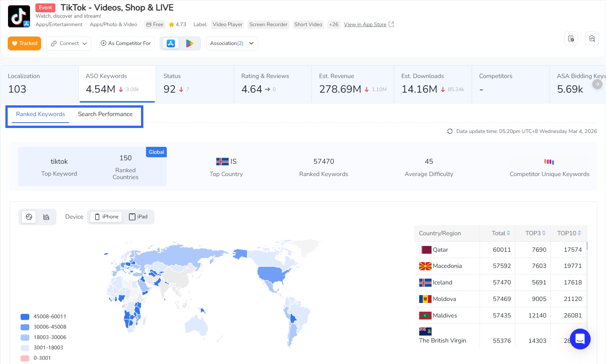Image resolution: width=606 pixels, height=364 pixels.
Task: Open the Ranked Keywords tab
Action: pyautogui.click(x=40, y=114)
